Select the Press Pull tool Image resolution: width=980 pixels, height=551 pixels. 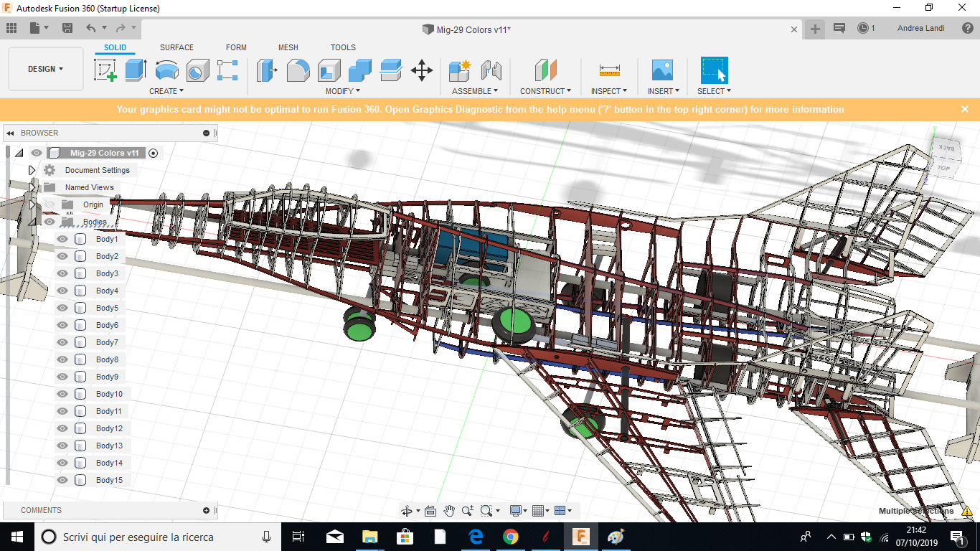pos(267,70)
